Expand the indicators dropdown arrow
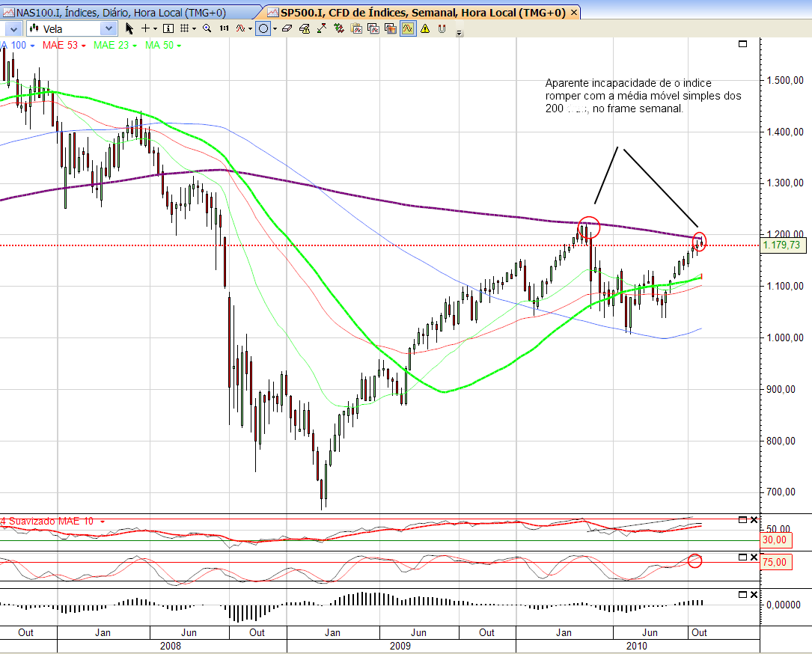 [250, 29]
